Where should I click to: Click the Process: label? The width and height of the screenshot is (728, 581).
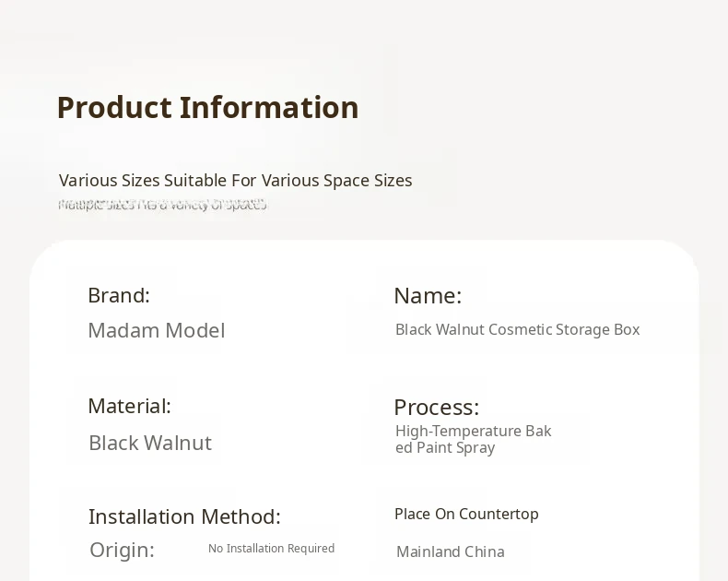click(x=437, y=408)
